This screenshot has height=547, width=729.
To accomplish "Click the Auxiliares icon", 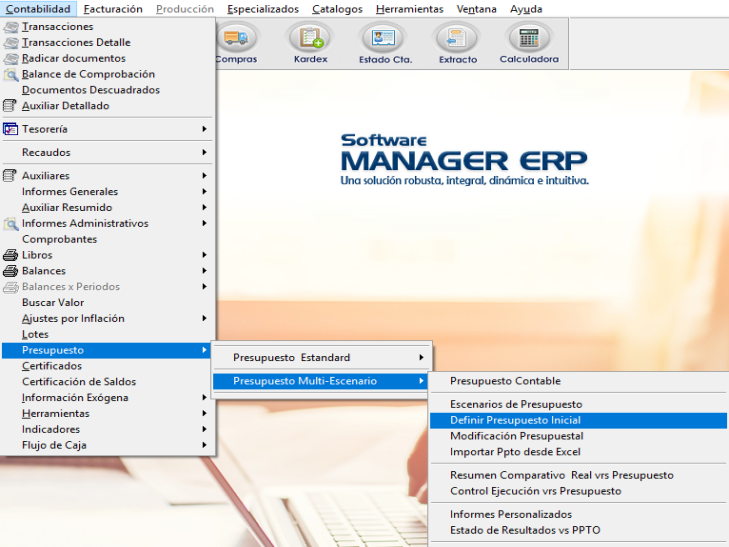I will click(10, 175).
